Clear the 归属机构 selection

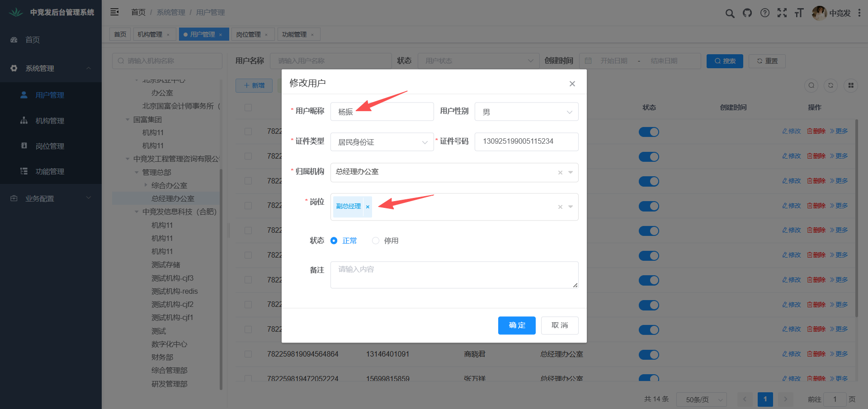[560, 172]
